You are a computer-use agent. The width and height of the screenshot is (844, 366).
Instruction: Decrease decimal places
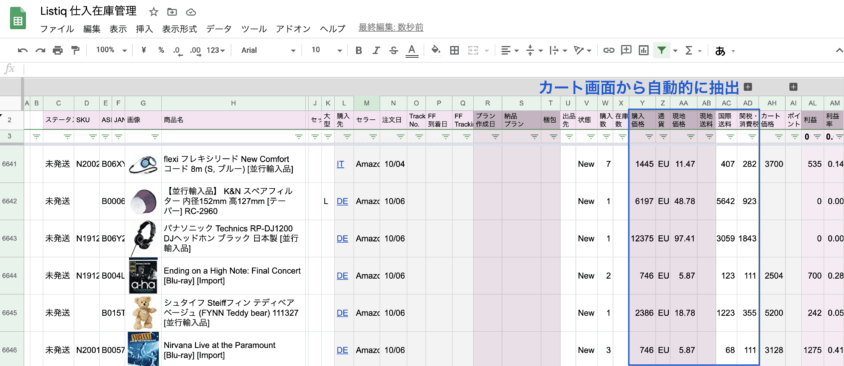pyautogui.click(x=177, y=50)
